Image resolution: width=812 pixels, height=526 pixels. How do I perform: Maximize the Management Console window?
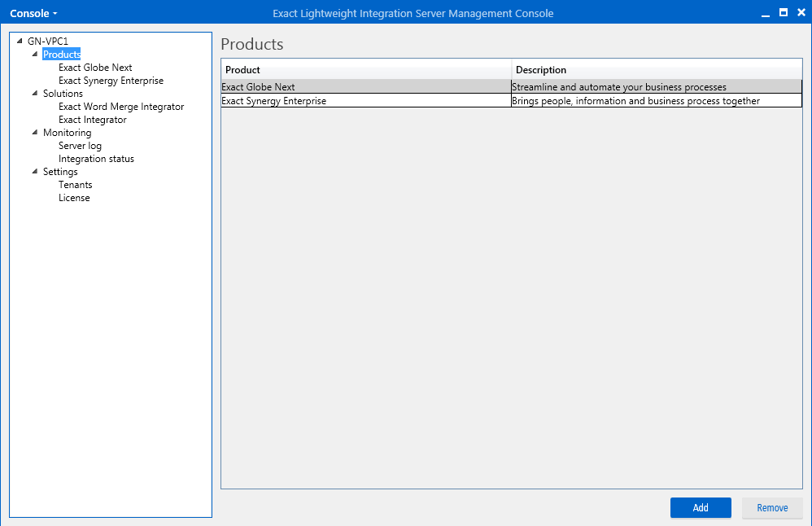pos(784,12)
